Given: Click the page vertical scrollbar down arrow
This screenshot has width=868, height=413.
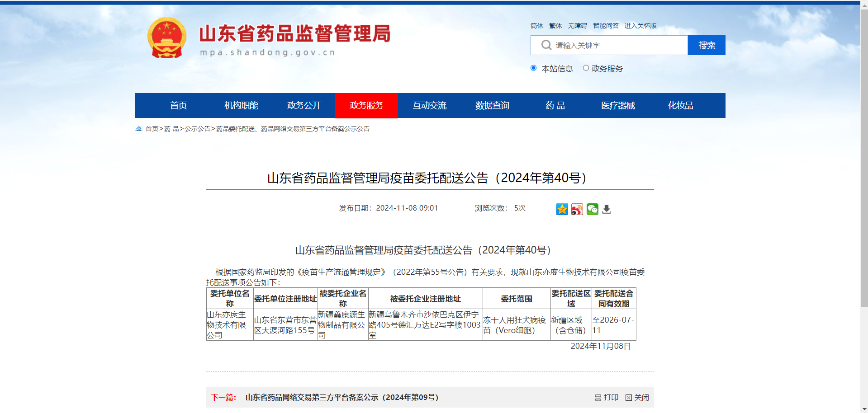Looking at the screenshot, I should point(864,409).
